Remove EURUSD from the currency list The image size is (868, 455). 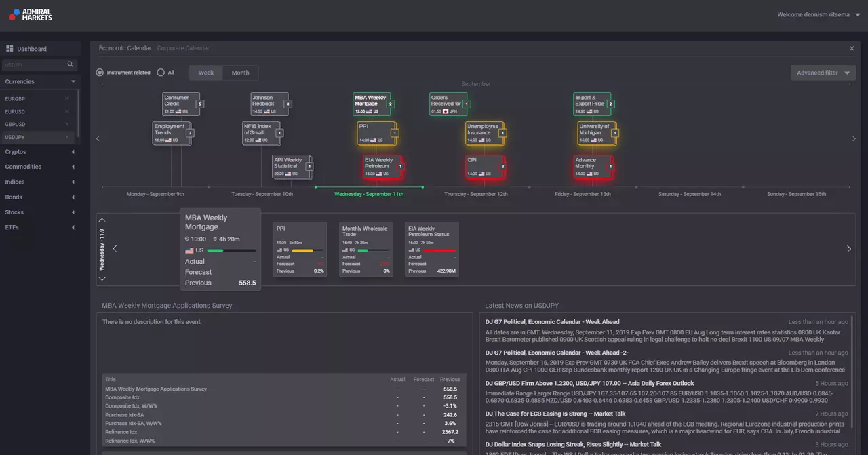[x=66, y=111]
